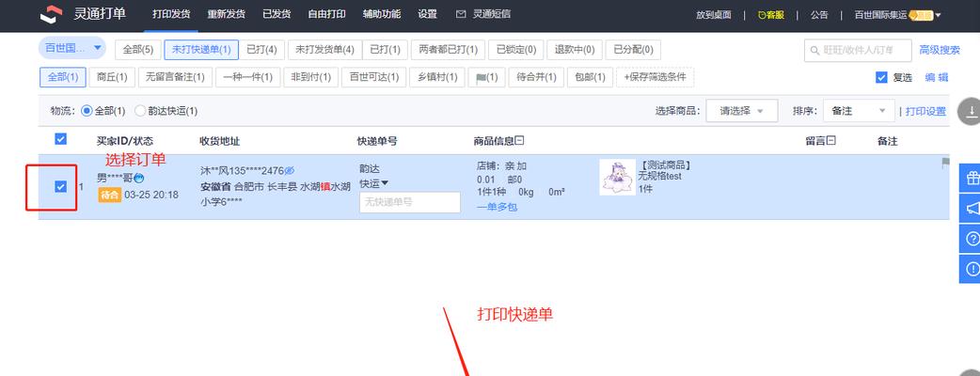The width and height of the screenshot is (980, 376).
Task: Select the 未打快递单(1) tab
Action: 201,50
